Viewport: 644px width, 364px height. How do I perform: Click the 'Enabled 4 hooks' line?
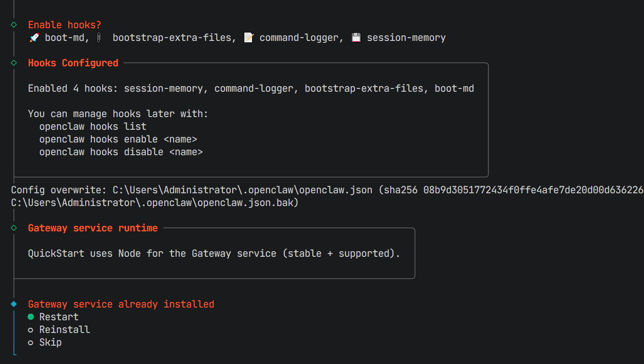pyautogui.click(x=251, y=88)
